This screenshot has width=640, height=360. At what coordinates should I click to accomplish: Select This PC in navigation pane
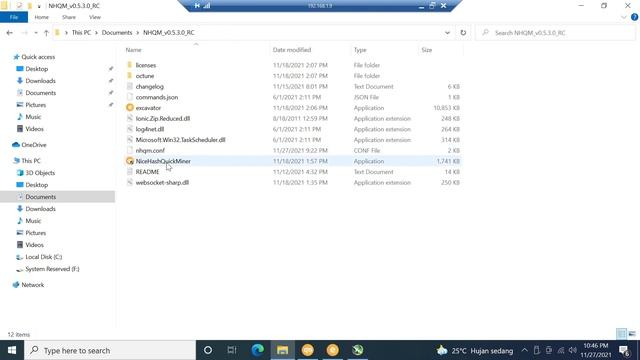click(31, 161)
